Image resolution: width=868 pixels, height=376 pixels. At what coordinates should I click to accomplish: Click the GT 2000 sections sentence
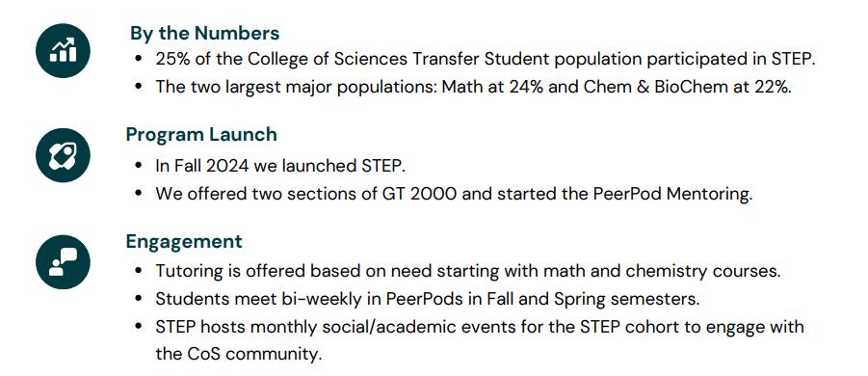pyautogui.click(x=454, y=194)
